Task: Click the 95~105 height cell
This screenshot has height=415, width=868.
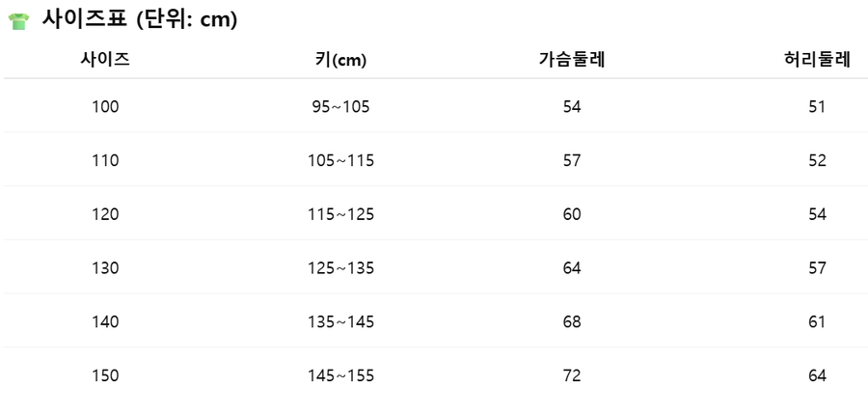Action: pos(340,106)
